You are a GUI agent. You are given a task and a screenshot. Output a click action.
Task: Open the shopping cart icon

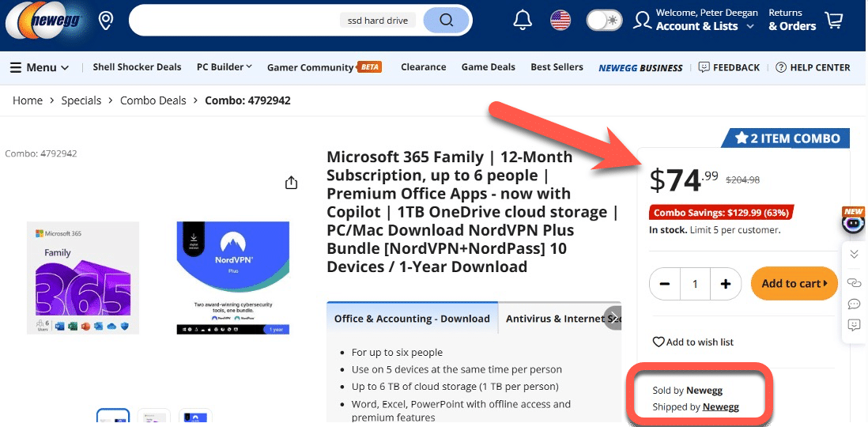point(834,20)
